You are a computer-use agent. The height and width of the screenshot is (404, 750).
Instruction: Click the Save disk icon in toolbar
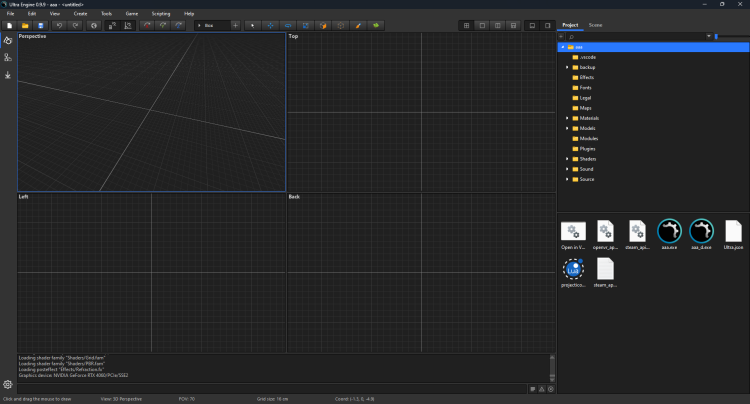tap(40, 25)
